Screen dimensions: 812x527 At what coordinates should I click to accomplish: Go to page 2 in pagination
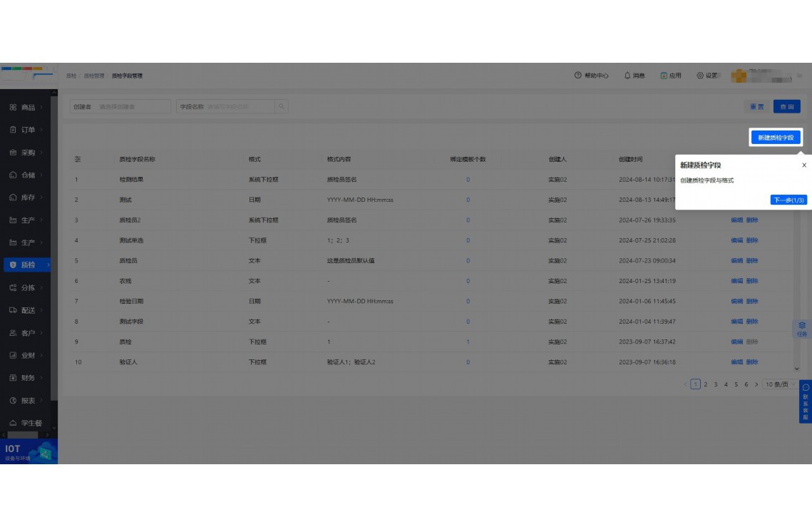point(706,384)
